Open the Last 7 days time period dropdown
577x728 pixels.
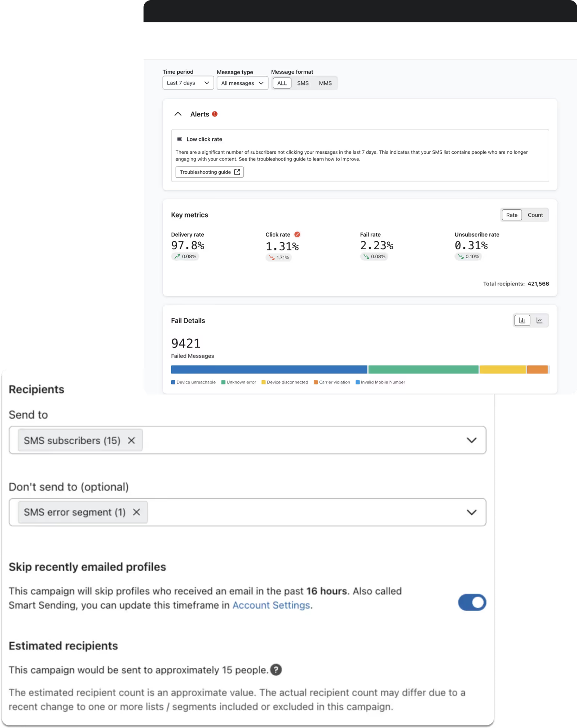[x=188, y=83]
